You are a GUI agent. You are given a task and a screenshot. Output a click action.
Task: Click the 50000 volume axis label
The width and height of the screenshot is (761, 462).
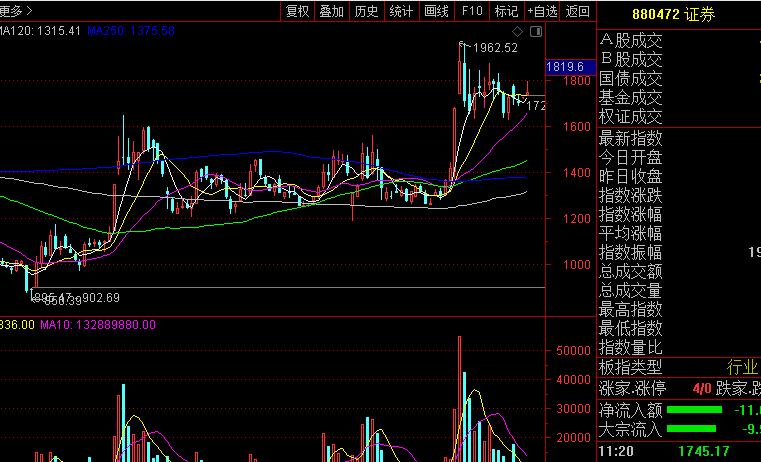pyautogui.click(x=573, y=350)
